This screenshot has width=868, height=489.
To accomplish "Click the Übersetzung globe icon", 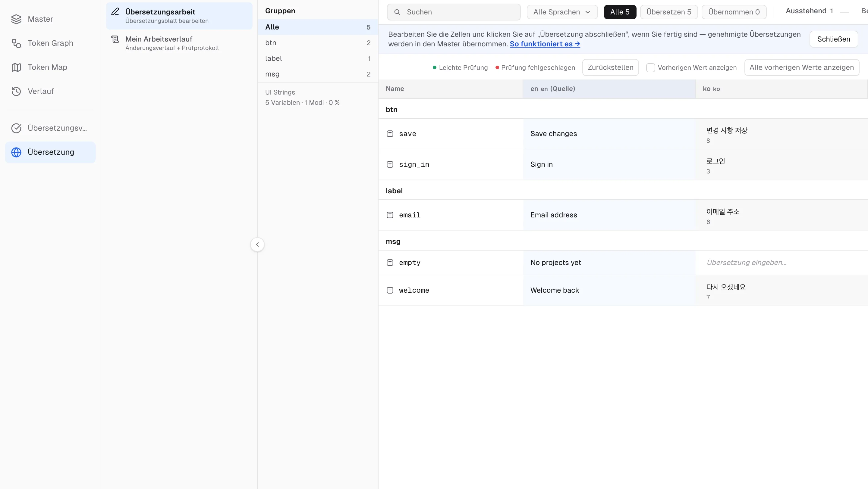I will 16,152.
